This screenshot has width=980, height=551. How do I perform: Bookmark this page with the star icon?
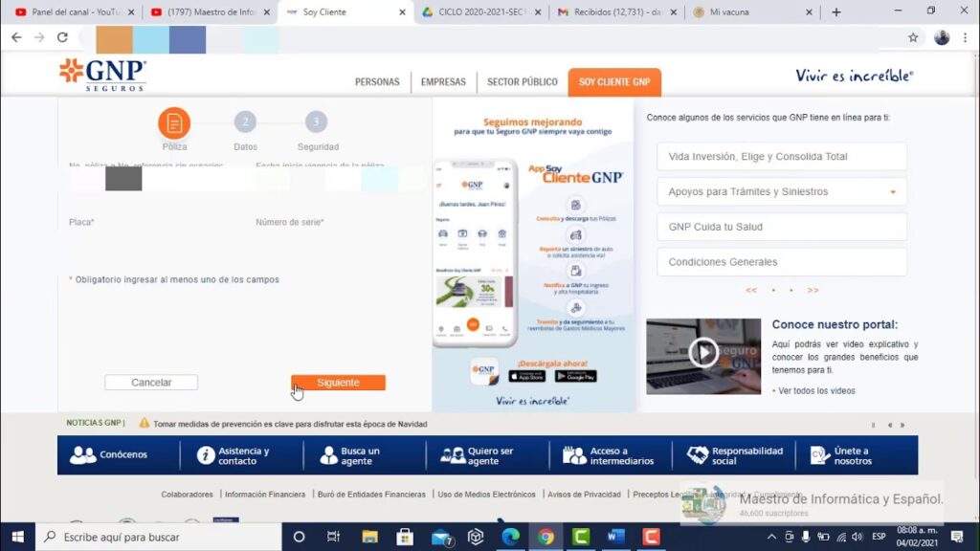point(913,37)
